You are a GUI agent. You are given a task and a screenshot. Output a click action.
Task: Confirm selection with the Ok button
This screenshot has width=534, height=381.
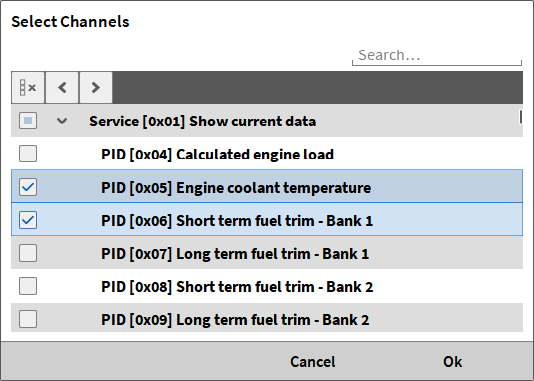point(452,362)
